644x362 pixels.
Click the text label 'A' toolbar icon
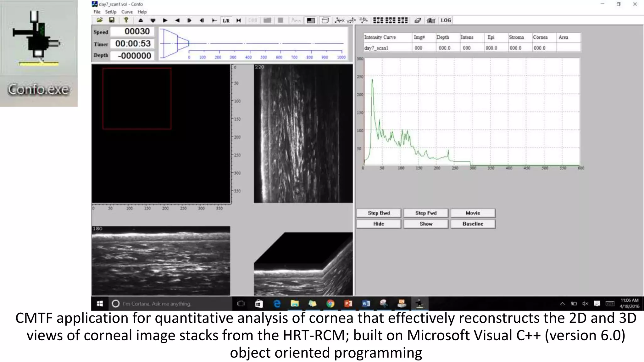pyautogui.click(x=431, y=20)
